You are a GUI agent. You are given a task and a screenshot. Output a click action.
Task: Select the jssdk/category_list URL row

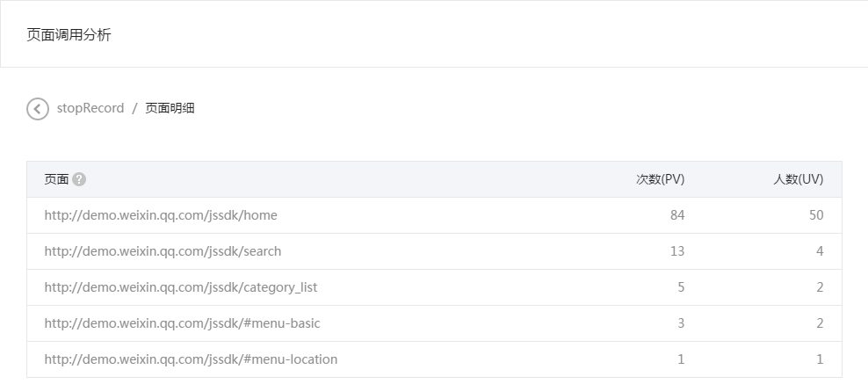434,287
